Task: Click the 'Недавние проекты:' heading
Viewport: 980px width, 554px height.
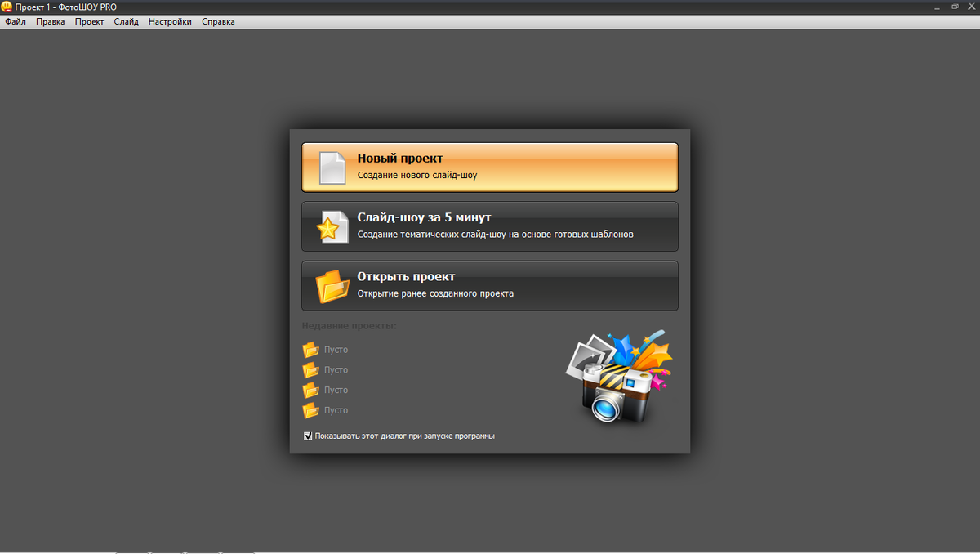Action: pos(350,326)
